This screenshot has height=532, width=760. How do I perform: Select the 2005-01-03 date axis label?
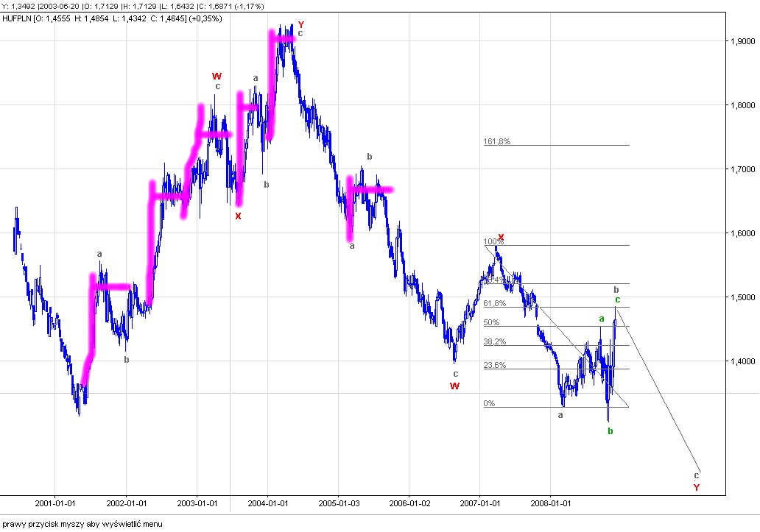point(339,503)
